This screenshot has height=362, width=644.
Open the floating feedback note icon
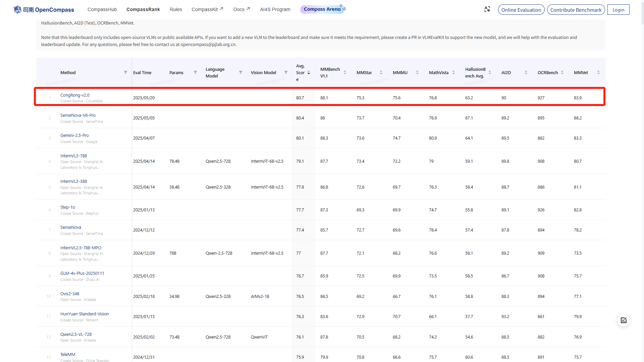pyautogui.click(x=623, y=320)
